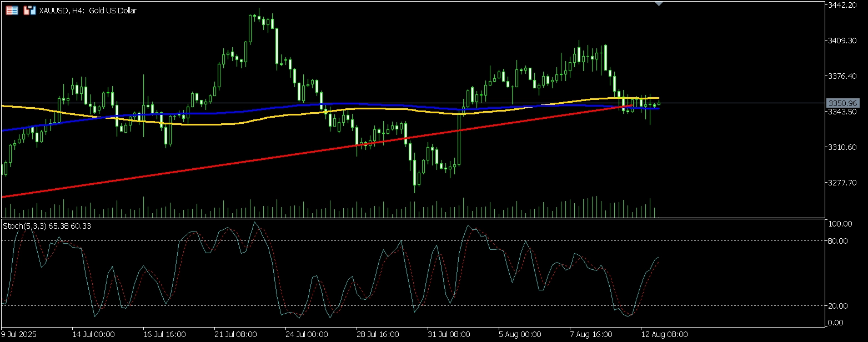The width and height of the screenshot is (868, 342).
Task: Click the 3277.70 price scale label
Action: pos(842,183)
